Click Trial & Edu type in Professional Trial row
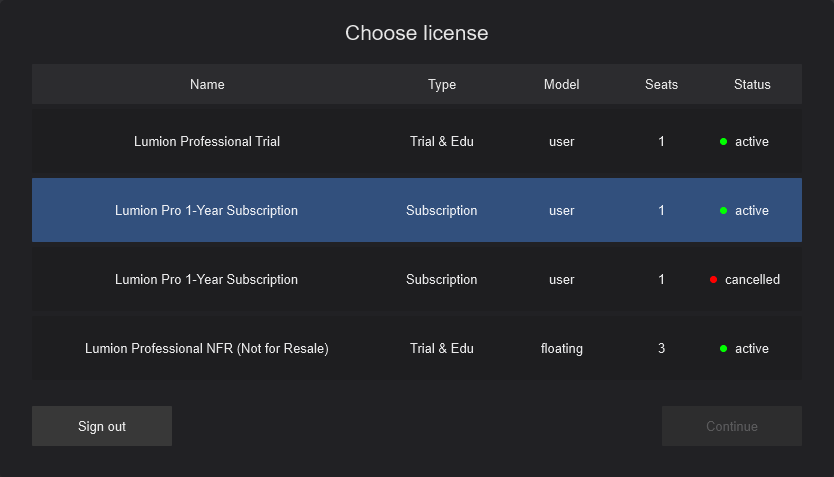Screen dimensions: 834x477 click(x=441, y=141)
